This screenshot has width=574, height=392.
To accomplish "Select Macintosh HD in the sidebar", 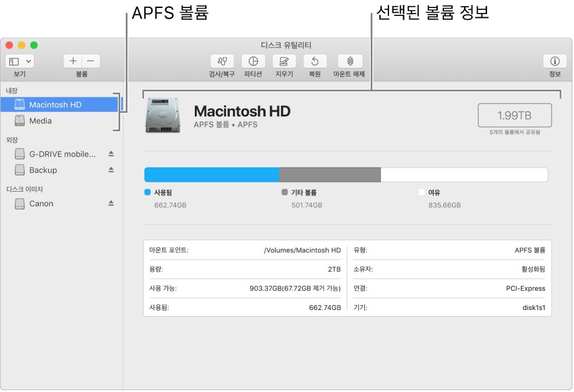I will (59, 105).
